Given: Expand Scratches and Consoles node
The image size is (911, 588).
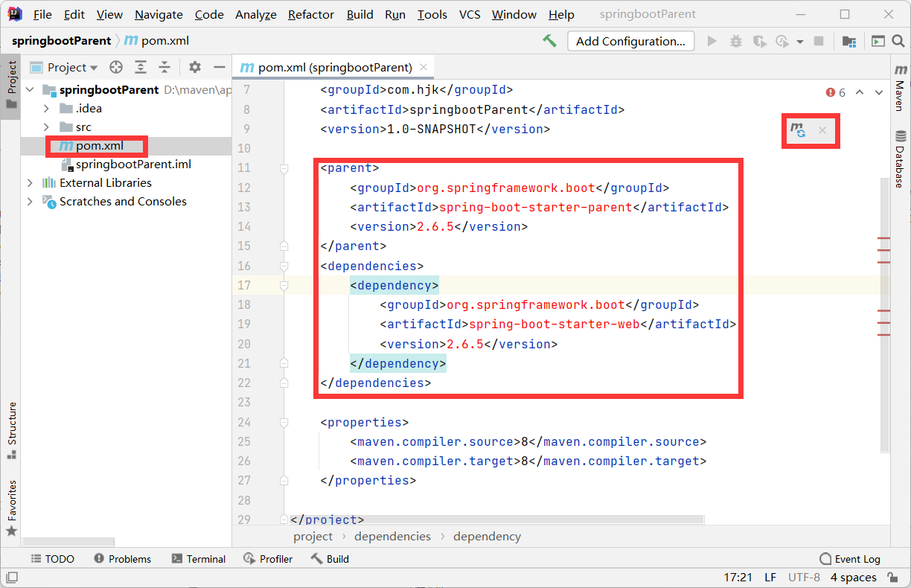Looking at the screenshot, I should (31, 201).
